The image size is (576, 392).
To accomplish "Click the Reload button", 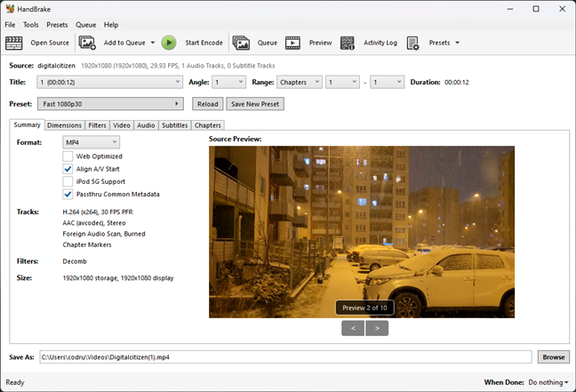I will point(208,104).
